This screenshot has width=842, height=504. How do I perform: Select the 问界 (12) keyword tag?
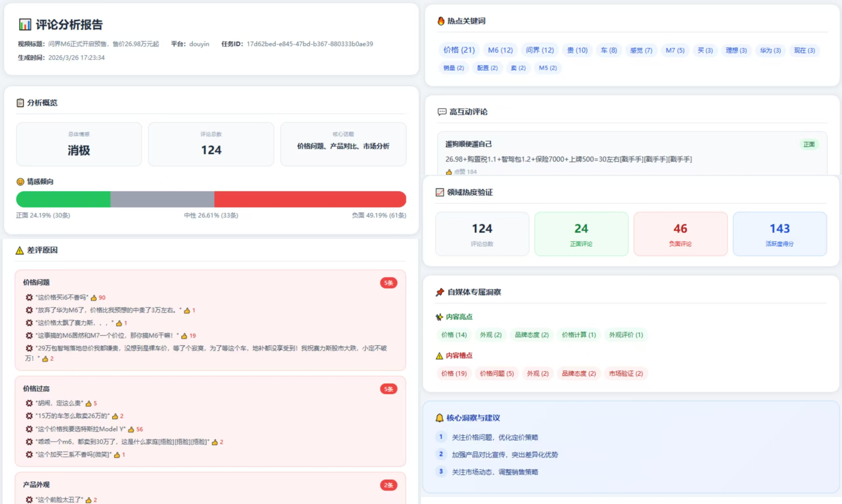point(540,50)
